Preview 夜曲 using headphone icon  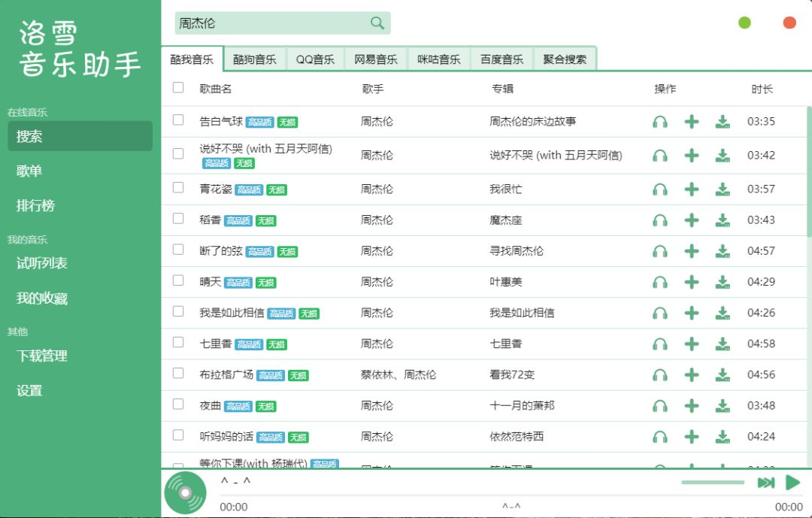pos(660,405)
